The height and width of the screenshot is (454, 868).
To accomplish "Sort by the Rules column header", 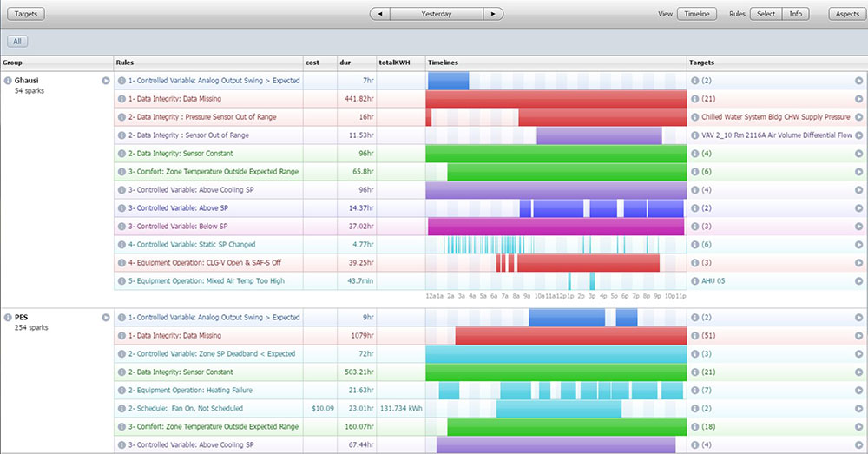I will point(208,63).
